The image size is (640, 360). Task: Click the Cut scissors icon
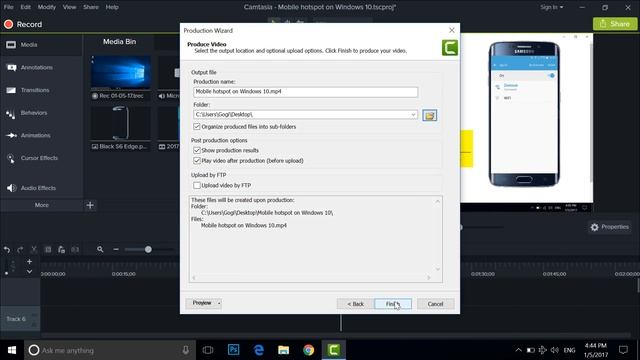tap(34, 249)
